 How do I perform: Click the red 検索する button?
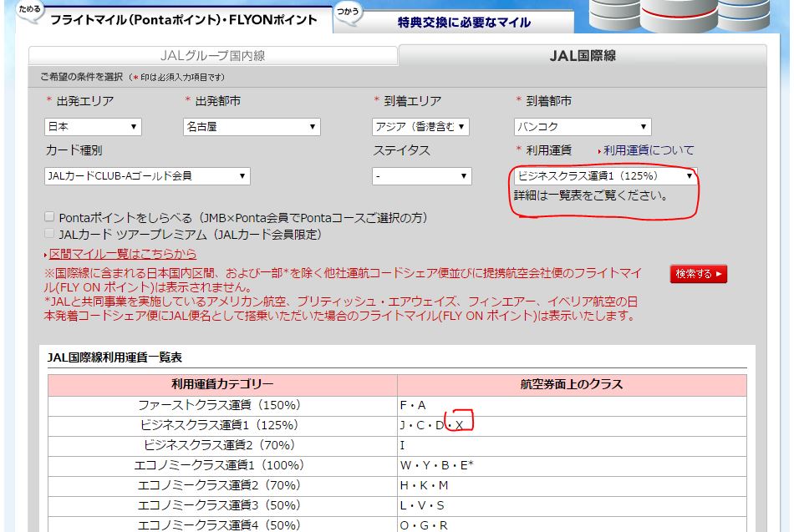[698, 274]
